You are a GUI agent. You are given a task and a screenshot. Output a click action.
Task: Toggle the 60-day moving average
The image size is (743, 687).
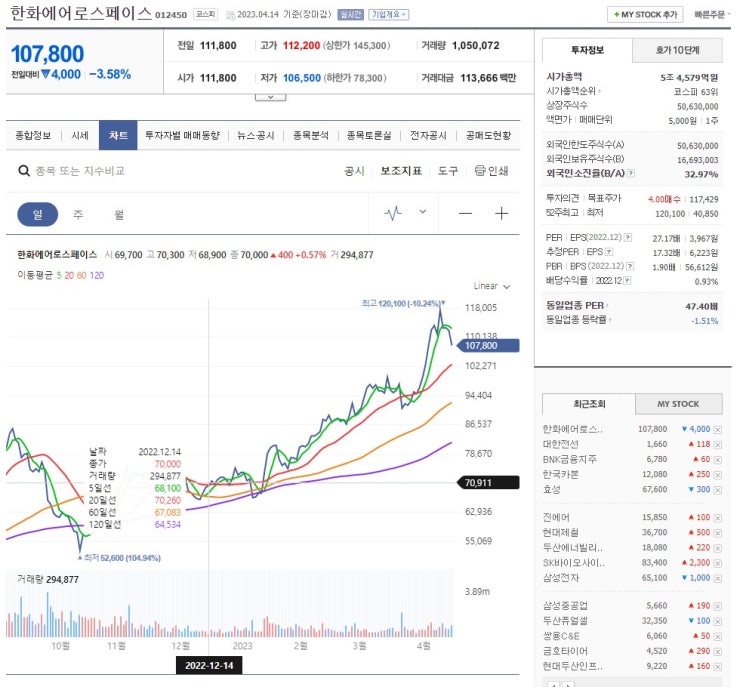coord(82,275)
